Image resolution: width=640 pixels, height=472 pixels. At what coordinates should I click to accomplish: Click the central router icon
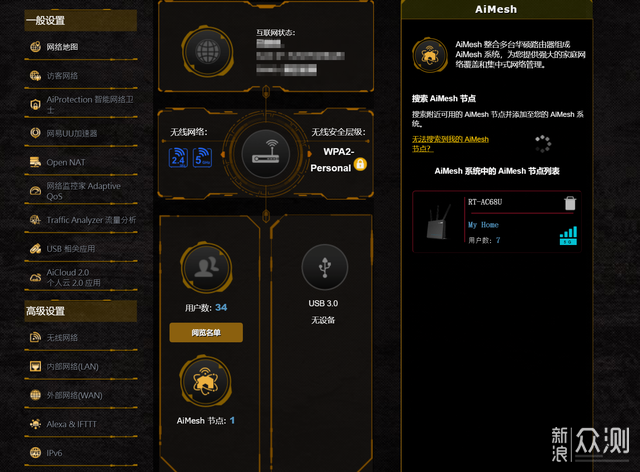pos(266,154)
